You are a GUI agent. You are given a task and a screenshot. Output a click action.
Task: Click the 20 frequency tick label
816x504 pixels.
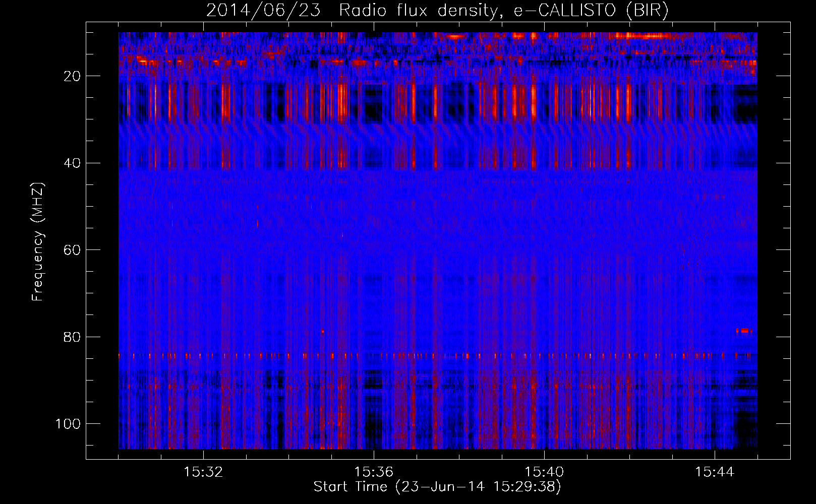pyautogui.click(x=72, y=76)
